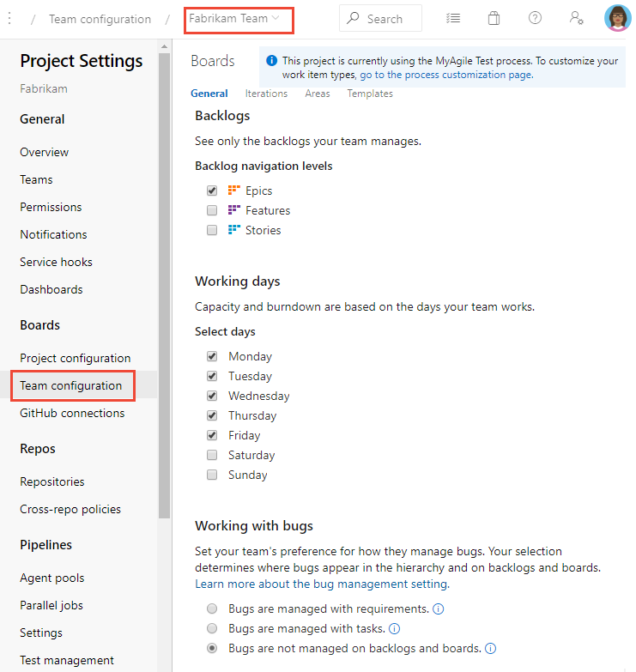Uncheck the Epics backlog level
The image size is (636, 672).
[212, 191]
